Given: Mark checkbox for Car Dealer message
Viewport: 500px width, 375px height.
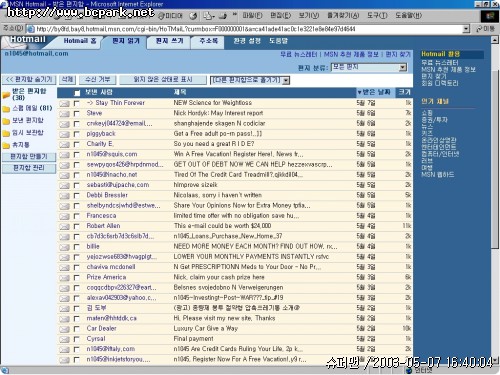Looking at the screenshot, I should 76,329.
